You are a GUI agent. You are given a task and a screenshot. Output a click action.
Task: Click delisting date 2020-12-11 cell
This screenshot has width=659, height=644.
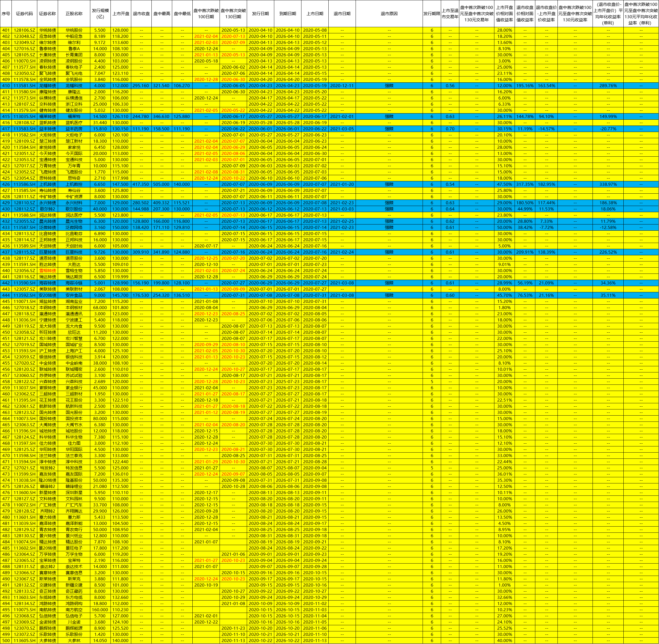click(x=342, y=85)
